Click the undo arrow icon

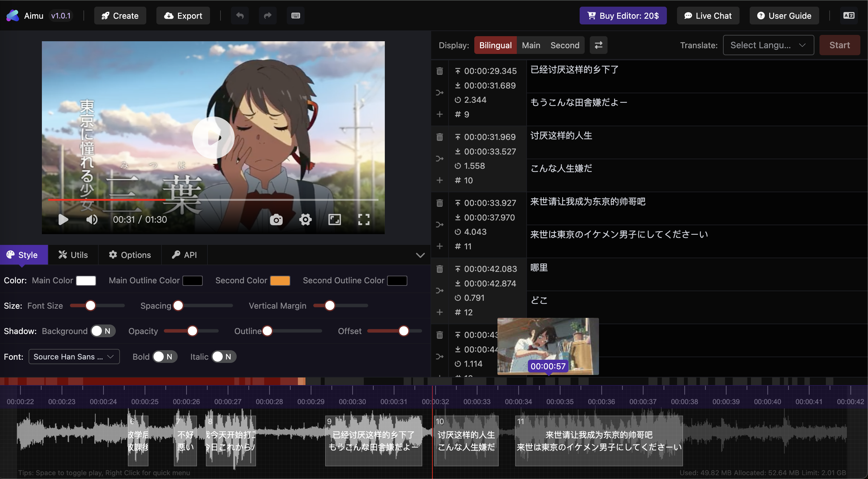click(x=240, y=16)
